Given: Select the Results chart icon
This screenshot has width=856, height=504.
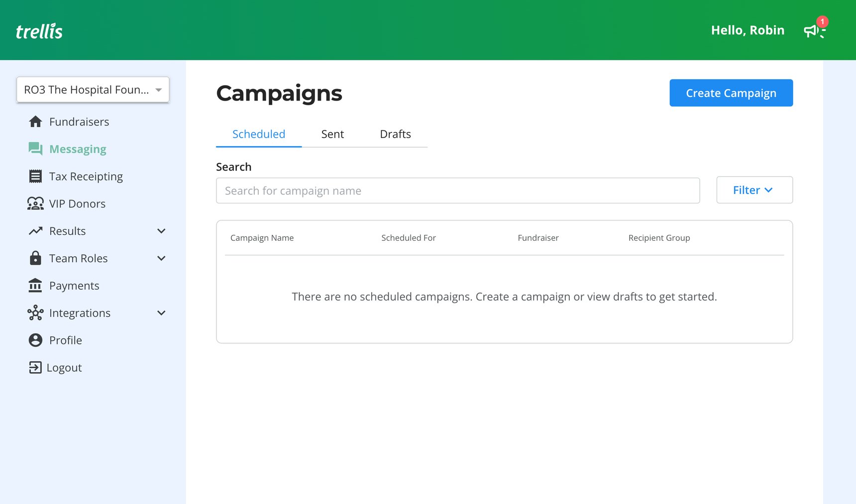Looking at the screenshot, I should tap(35, 231).
